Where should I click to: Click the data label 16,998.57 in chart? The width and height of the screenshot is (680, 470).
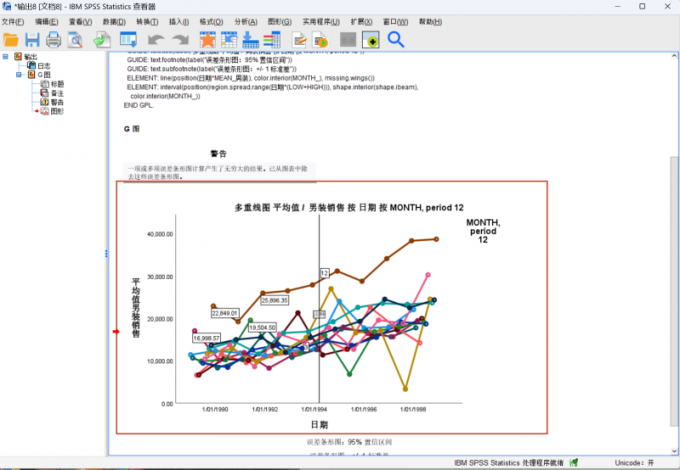tap(206, 338)
